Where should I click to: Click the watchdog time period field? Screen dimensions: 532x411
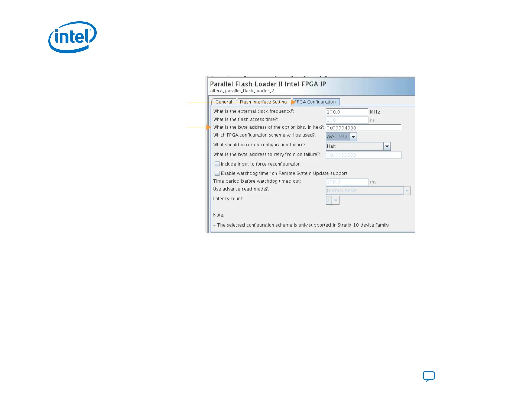(x=347, y=182)
